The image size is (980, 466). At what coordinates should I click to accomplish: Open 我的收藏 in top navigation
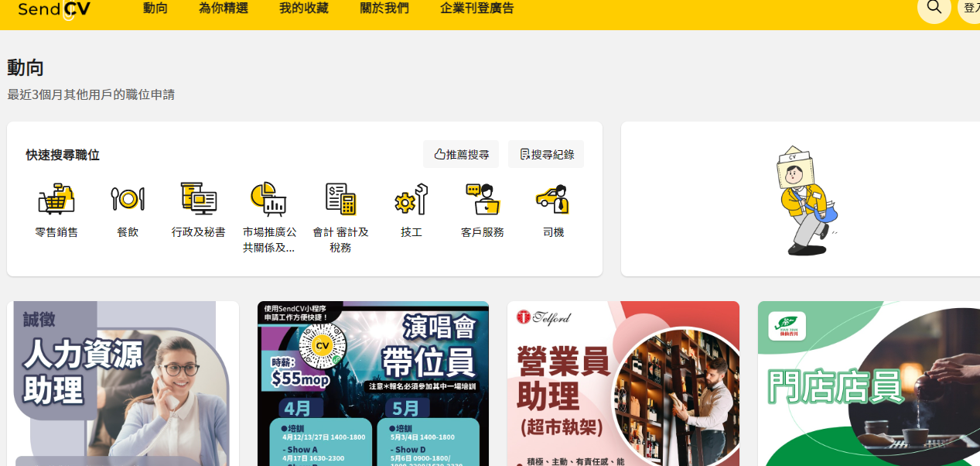pyautogui.click(x=304, y=9)
